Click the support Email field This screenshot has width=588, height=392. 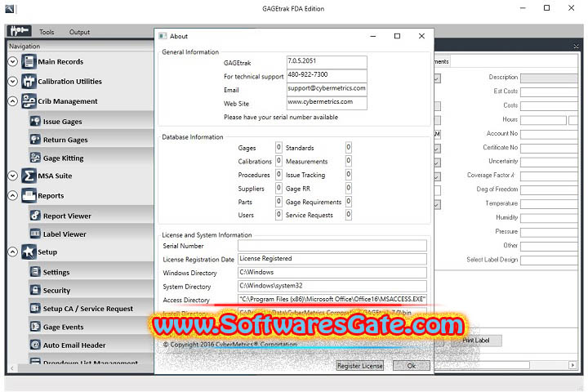point(327,89)
